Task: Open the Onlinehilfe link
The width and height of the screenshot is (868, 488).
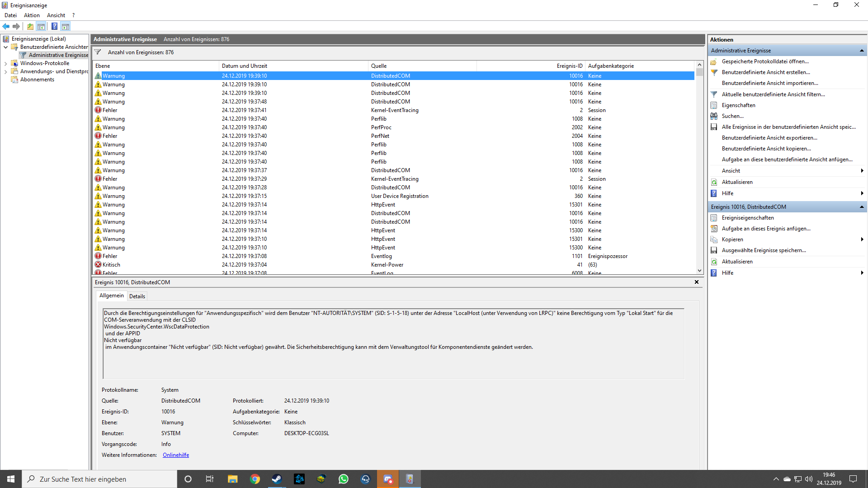Action: click(x=176, y=455)
